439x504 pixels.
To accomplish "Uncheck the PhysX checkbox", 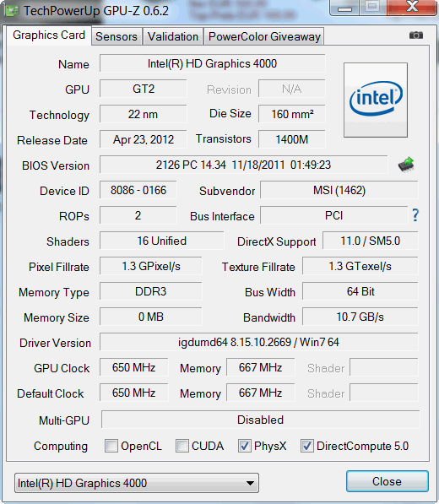I will 245,446.
